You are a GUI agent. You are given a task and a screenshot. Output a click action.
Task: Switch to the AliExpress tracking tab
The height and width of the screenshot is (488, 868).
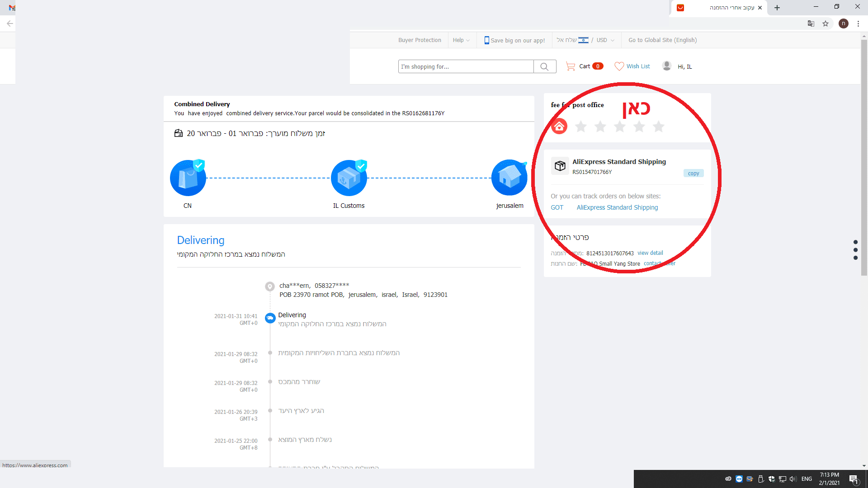pos(718,8)
